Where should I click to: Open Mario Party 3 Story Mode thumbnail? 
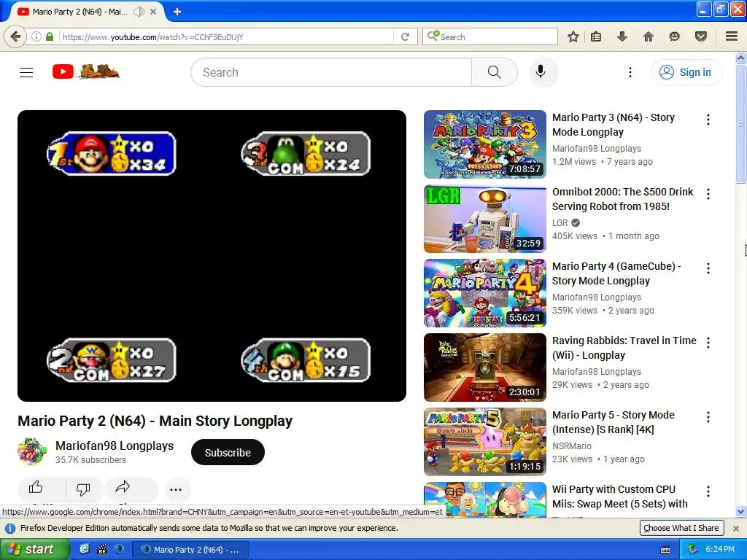[485, 144]
